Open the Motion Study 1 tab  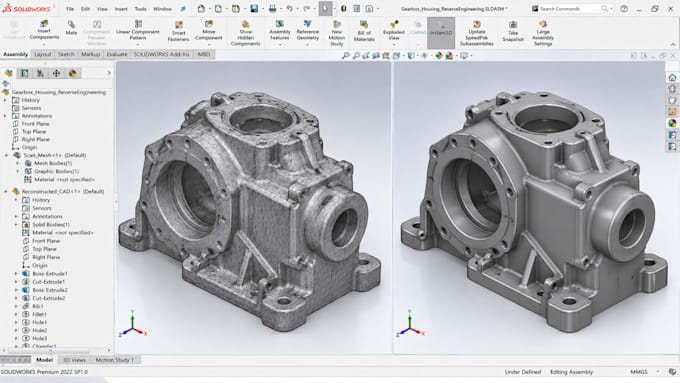pos(114,360)
